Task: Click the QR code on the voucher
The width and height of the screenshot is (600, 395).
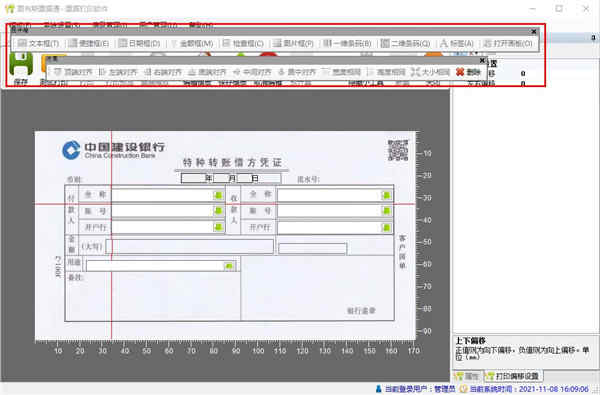Action: click(x=398, y=150)
